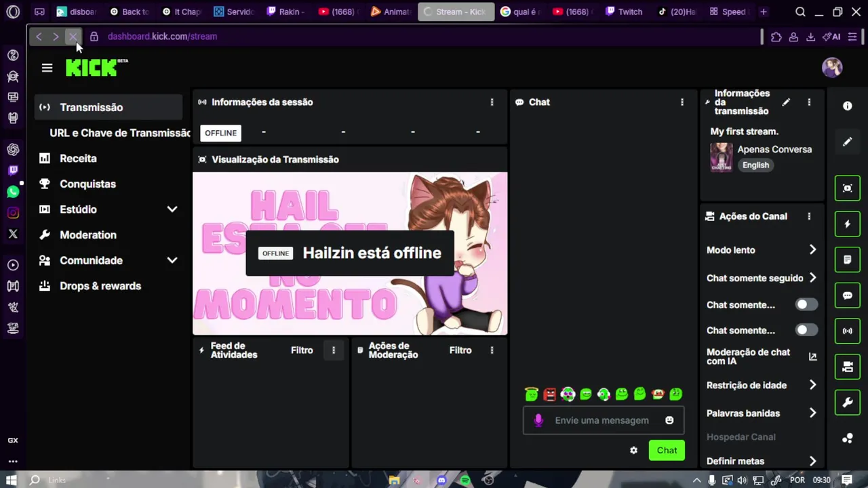Expand the Estúdio sidebar section
Screen dimensions: 868x488
point(108,209)
